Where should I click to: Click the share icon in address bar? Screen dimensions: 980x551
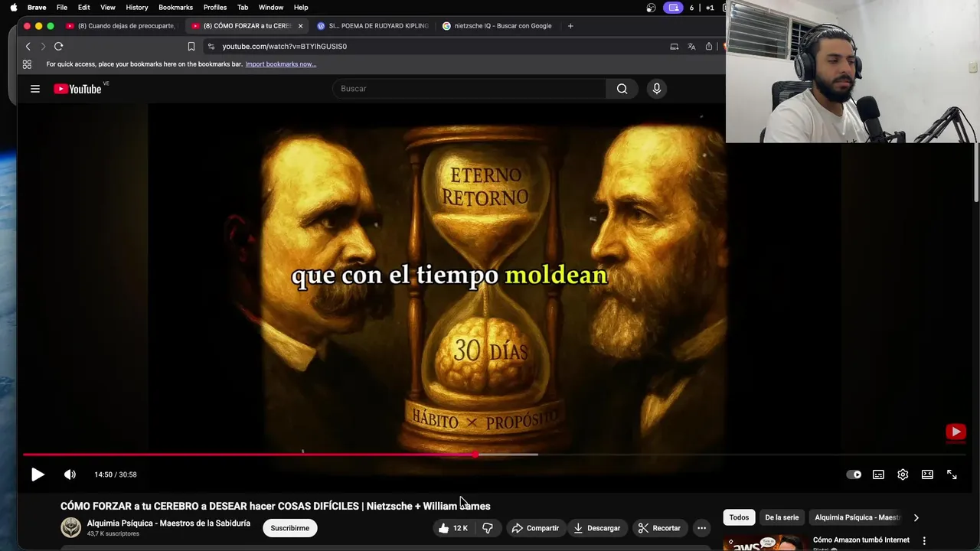(x=709, y=47)
